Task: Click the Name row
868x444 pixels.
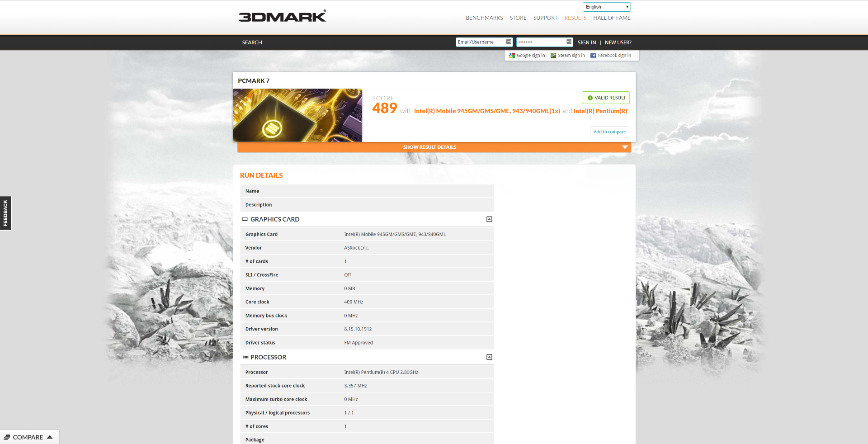Action: click(x=367, y=191)
